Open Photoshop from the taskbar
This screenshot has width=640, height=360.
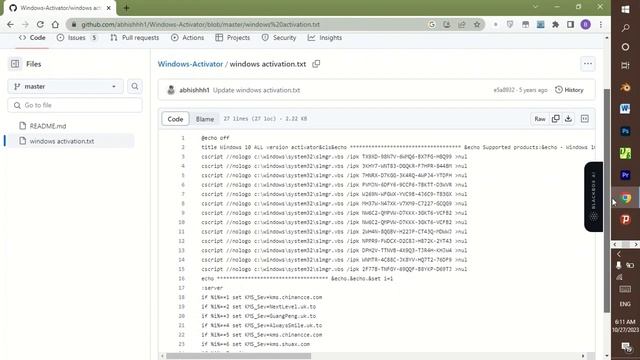pyautogui.click(x=625, y=131)
